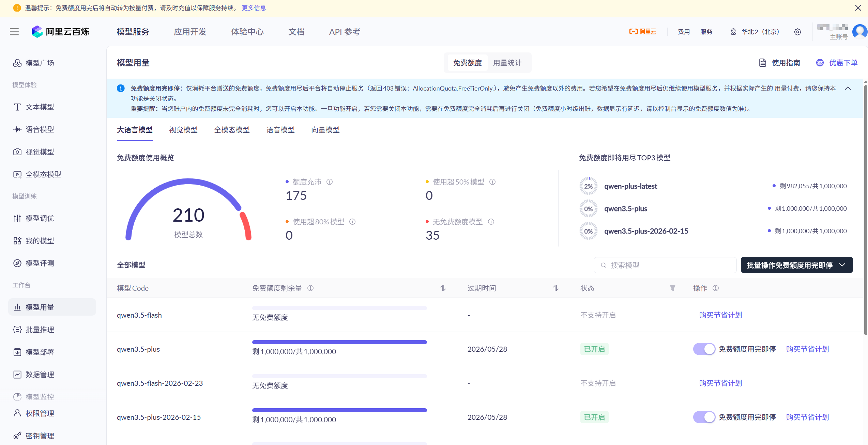Click info icon beside 免费额度剩余量 header
The width and height of the screenshot is (868, 445).
click(310, 288)
